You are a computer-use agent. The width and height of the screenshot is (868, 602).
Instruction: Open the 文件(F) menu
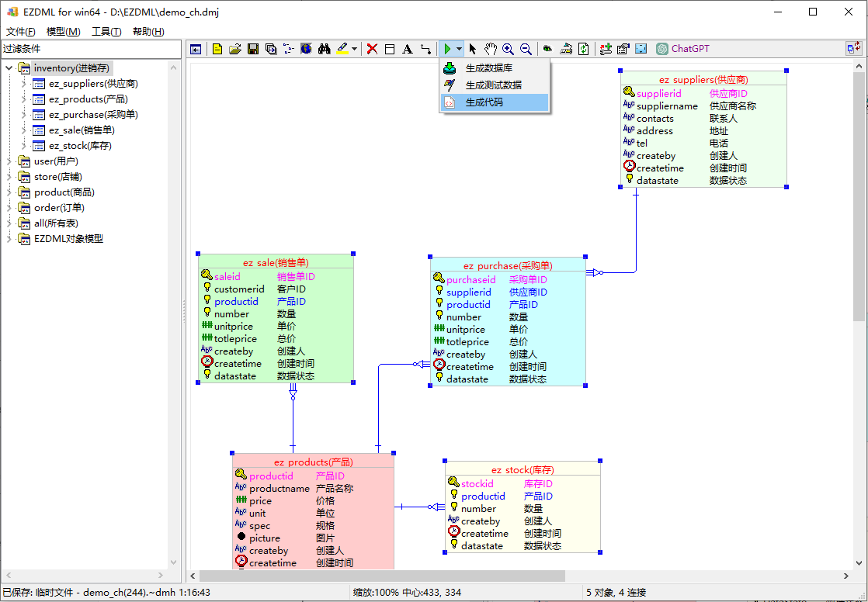[20, 32]
